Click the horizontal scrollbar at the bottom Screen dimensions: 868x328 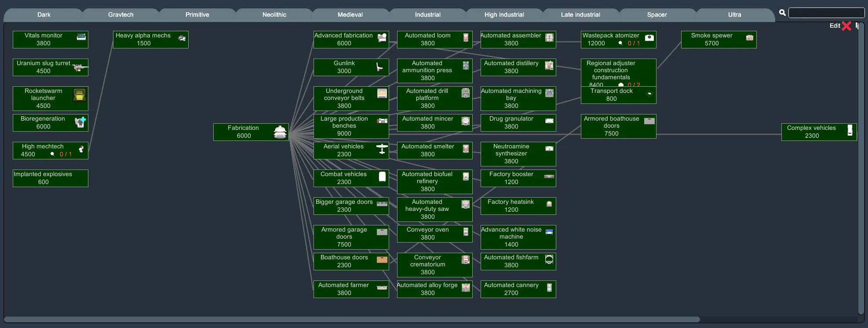coord(352,319)
